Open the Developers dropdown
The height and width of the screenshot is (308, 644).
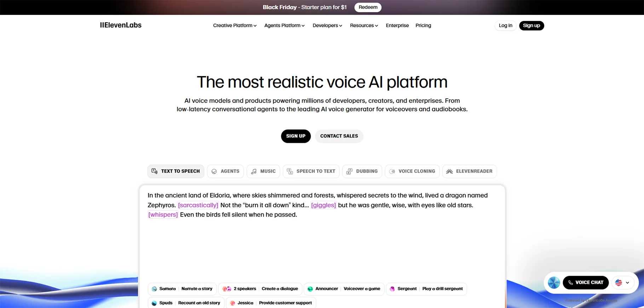point(327,25)
